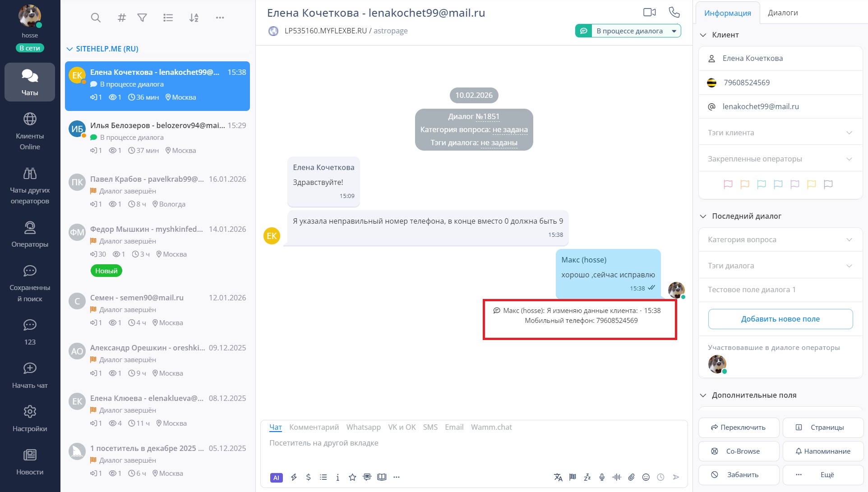Open the AI assistant in message toolbar

click(276, 478)
